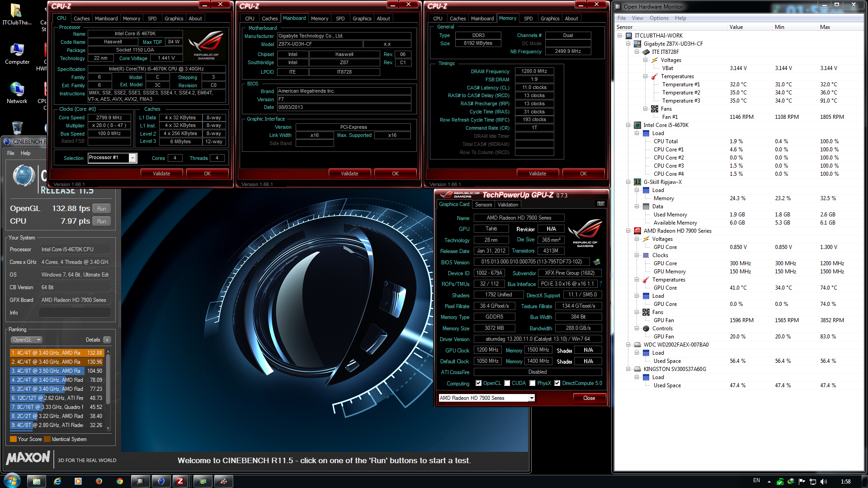Image resolution: width=868 pixels, height=488 pixels.
Task: Toggle the CUDA checkbox
Action: (x=507, y=383)
